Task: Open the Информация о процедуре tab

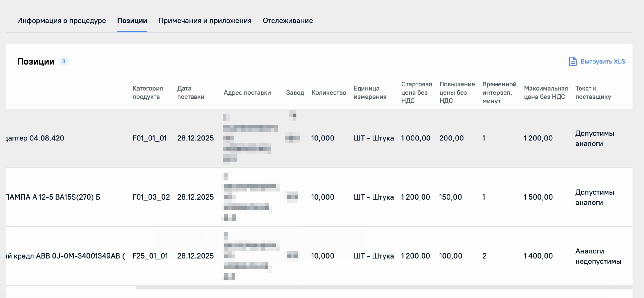Action: point(62,21)
